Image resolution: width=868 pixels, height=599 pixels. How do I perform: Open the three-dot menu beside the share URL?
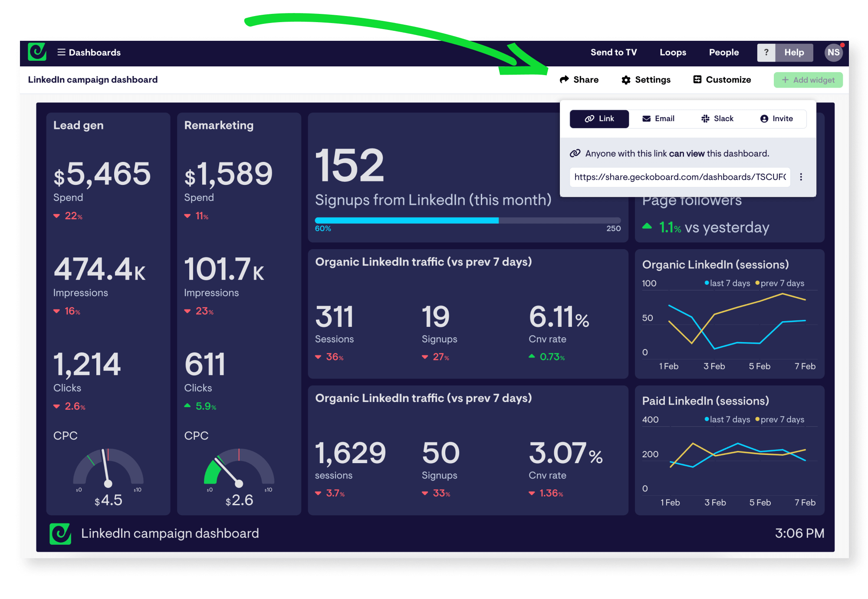pos(802,177)
